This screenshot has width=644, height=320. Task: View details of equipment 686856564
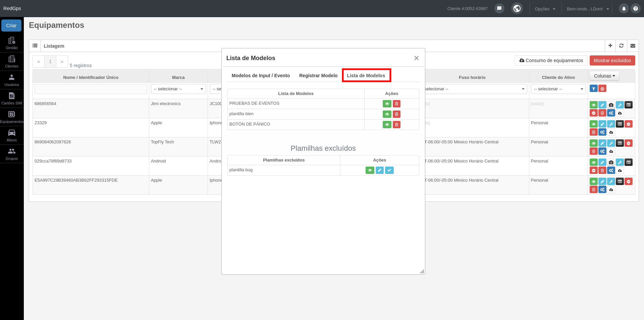(594, 105)
